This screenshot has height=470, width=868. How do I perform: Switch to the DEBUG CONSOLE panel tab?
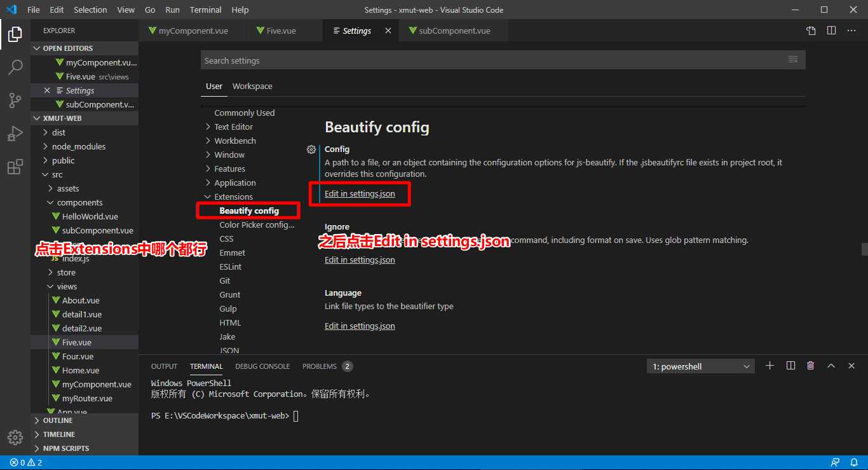tap(262, 366)
